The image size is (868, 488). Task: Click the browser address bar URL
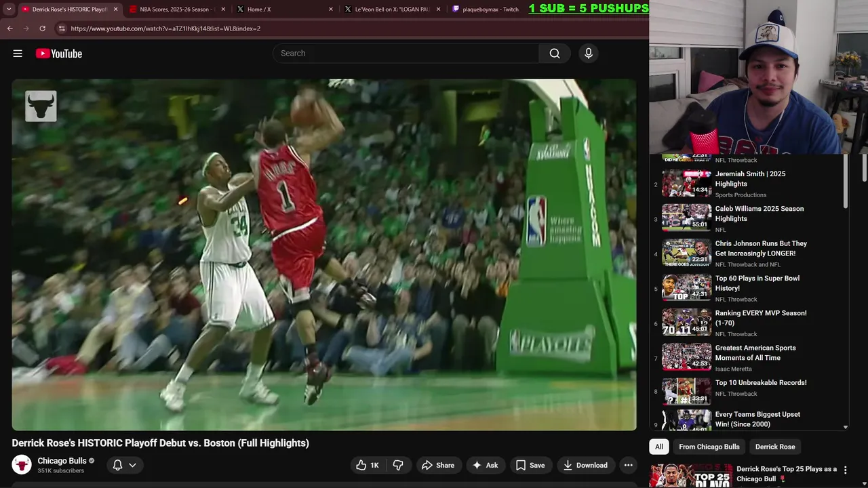pyautogui.click(x=165, y=28)
